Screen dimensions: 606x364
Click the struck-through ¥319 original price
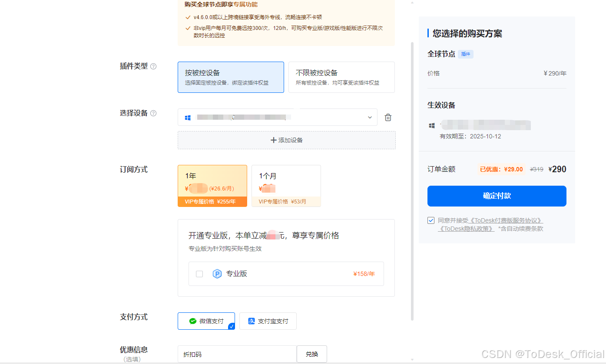click(x=536, y=169)
